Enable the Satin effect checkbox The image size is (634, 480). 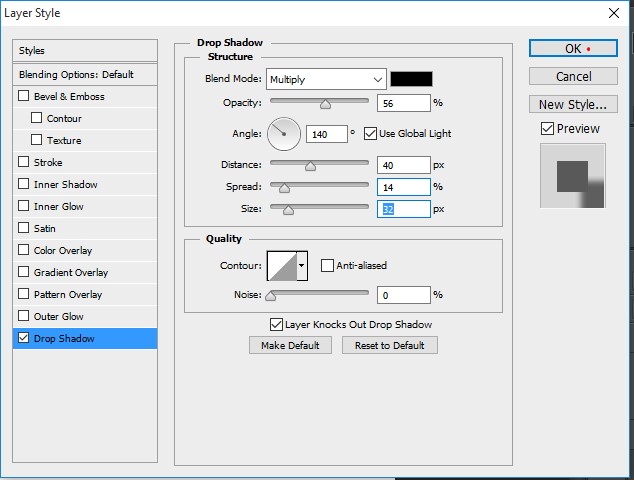coord(23,228)
